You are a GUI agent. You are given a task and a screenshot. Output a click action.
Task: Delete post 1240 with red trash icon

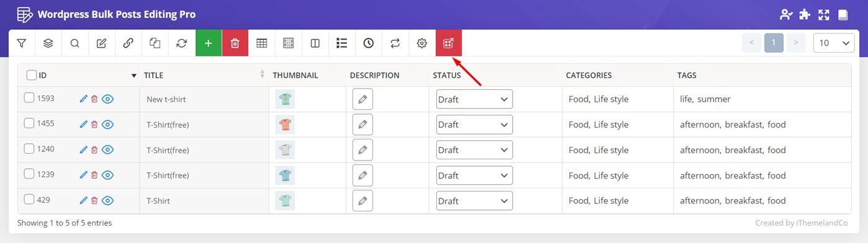[94, 150]
